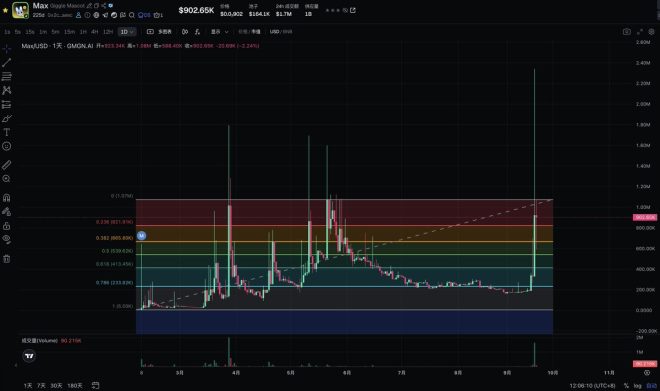Viewport: 660px width, 391px height.
Task: Remove drawings with trash icon
Action: tap(6, 259)
